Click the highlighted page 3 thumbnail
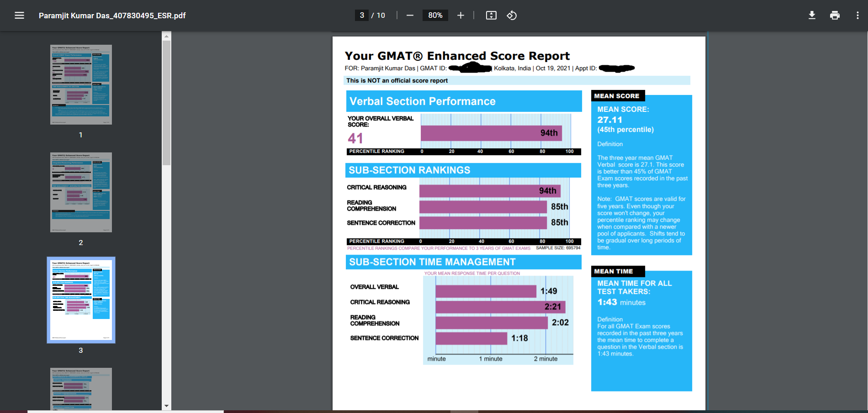Image resolution: width=868 pixels, height=413 pixels. click(x=80, y=299)
